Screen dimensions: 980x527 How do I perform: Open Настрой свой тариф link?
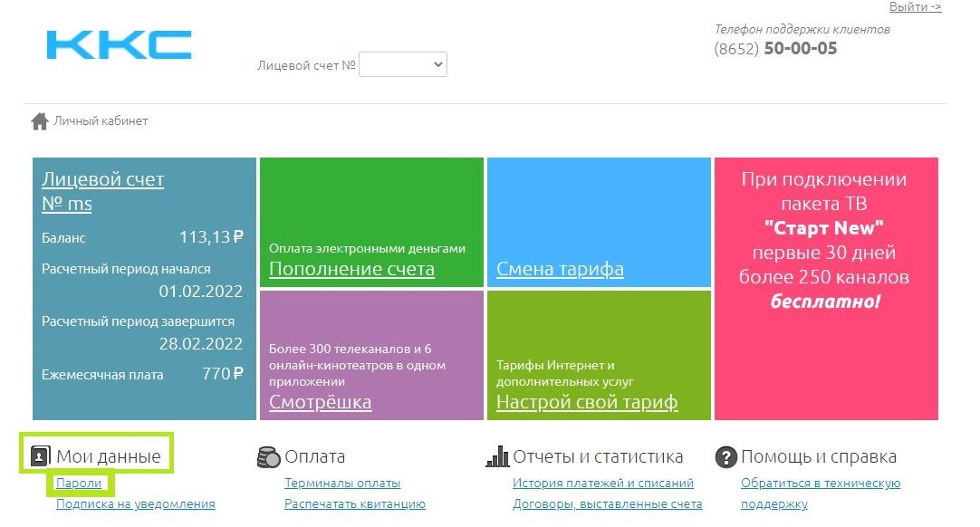pos(587,402)
